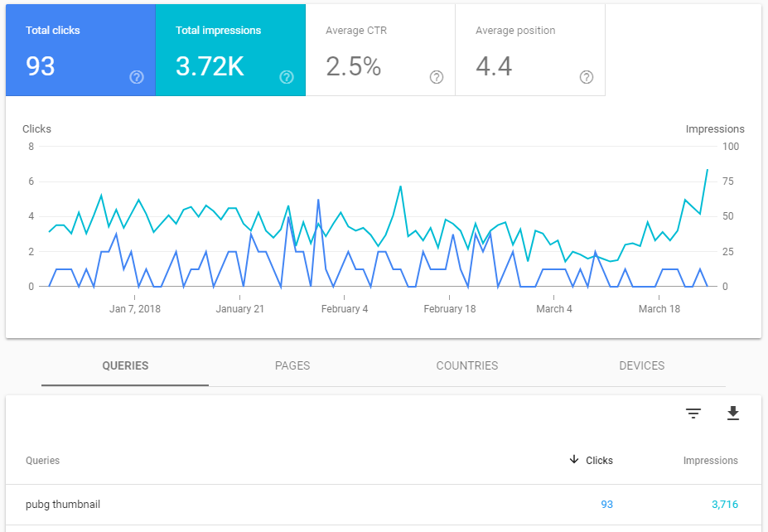The height and width of the screenshot is (532, 768).
Task: Open help icon beside Average position
Action: (x=587, y=77)
